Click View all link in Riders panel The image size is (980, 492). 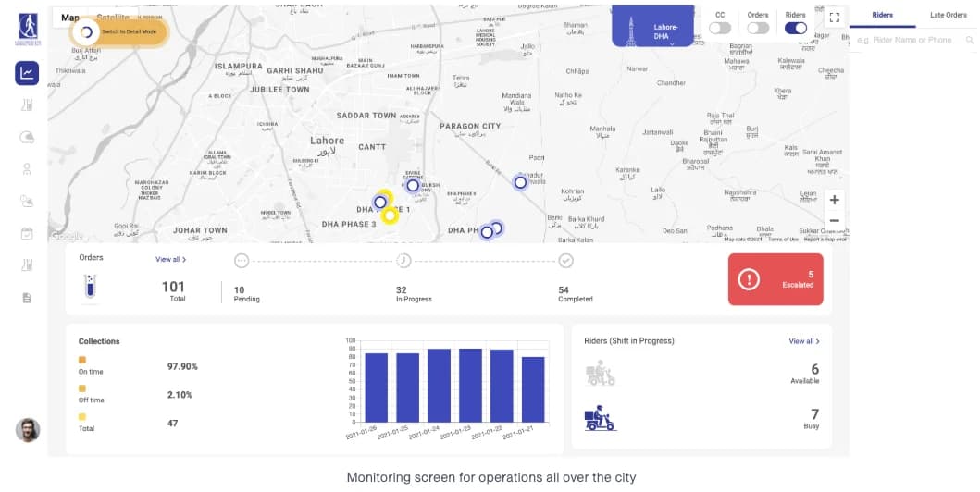click(x=804, y=341)
